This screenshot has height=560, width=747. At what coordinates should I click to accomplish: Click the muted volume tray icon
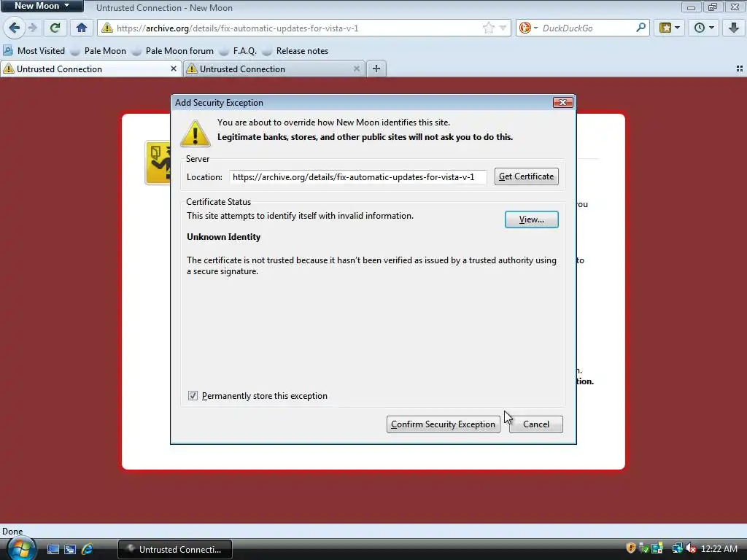tap(691, 548)
